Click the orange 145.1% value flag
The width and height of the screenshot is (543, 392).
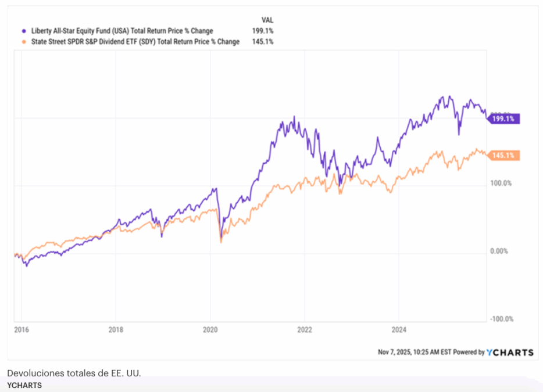[503, 156]
